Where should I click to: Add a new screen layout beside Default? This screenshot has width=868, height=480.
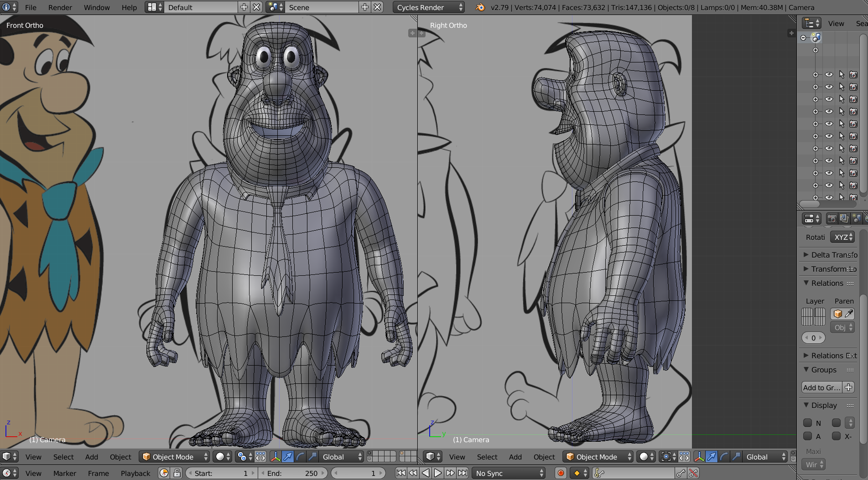pos(244,7)
